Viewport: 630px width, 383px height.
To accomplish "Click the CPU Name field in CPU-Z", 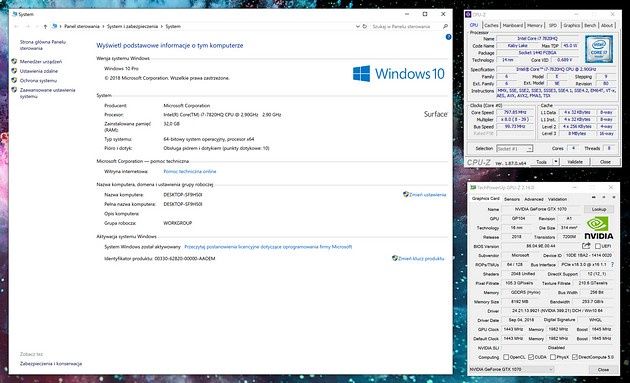I will 537,39.
